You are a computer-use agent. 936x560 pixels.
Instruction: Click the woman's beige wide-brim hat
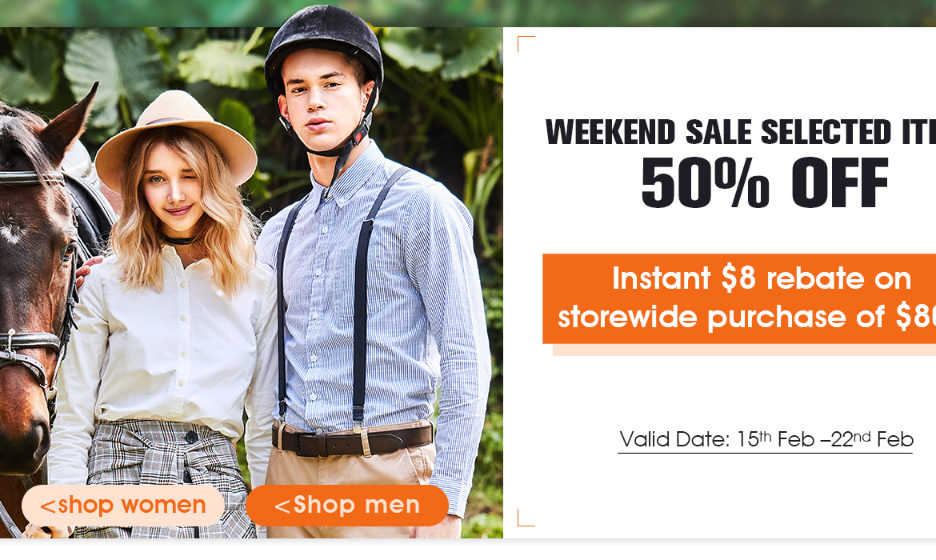[175, 138]
